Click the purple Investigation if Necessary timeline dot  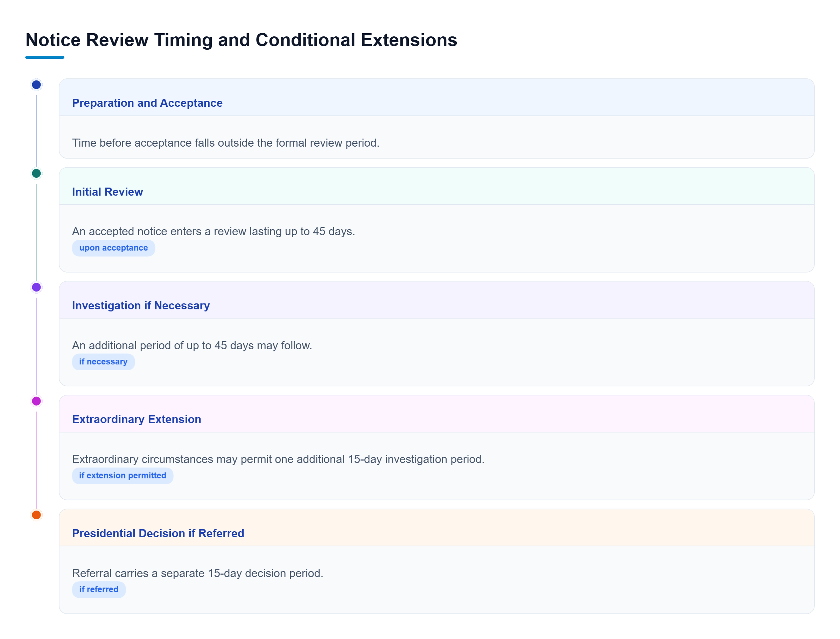[36, 287]
